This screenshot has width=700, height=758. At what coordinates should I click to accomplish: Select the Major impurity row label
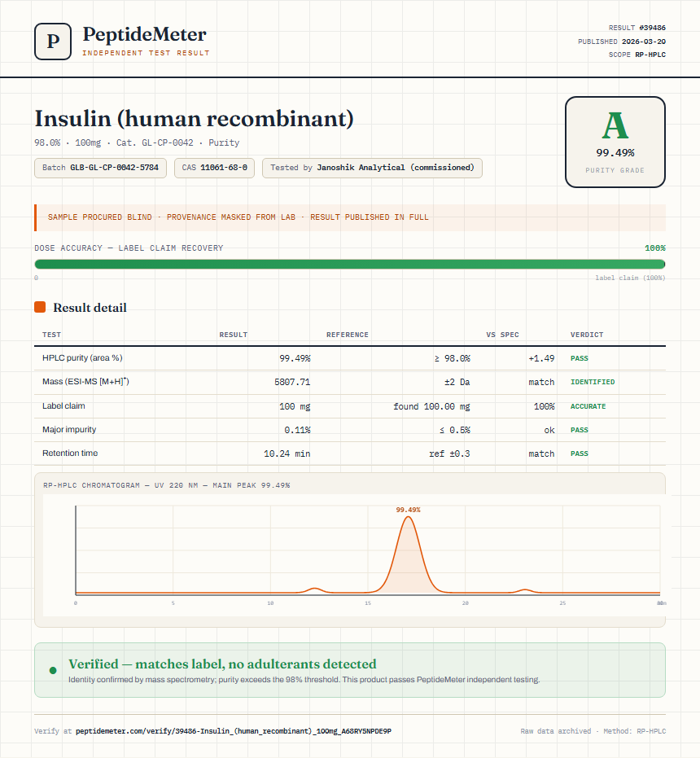[x=69, y=429]
